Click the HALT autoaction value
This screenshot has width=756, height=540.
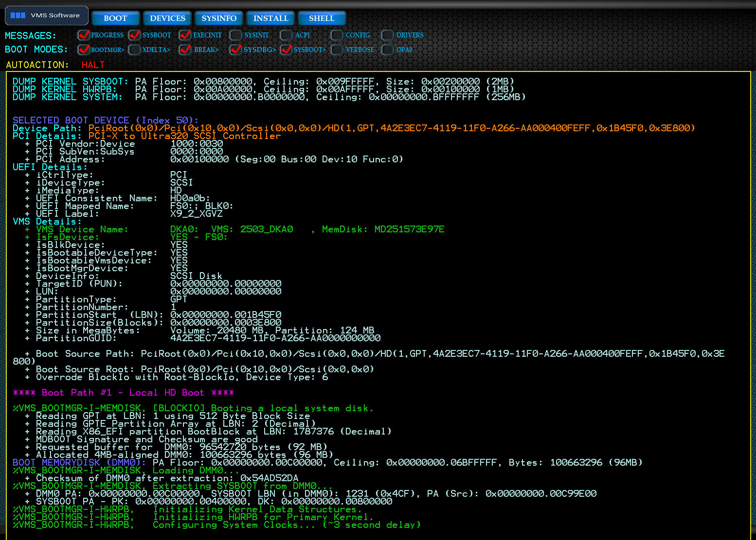tap(93, 65)
